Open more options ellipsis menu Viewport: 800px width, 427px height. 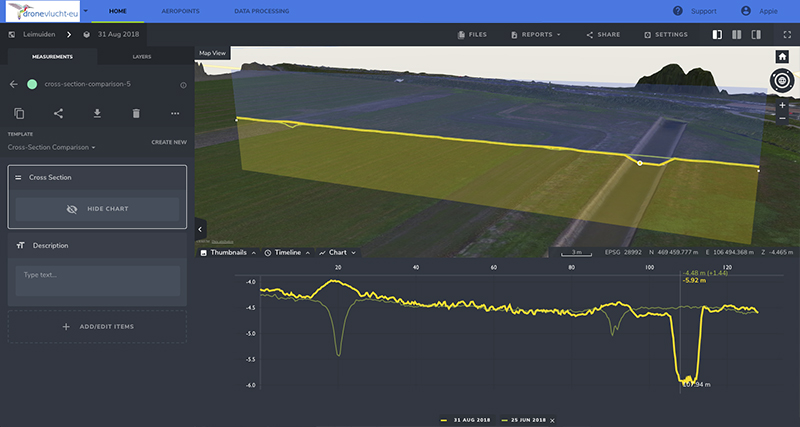175,113
